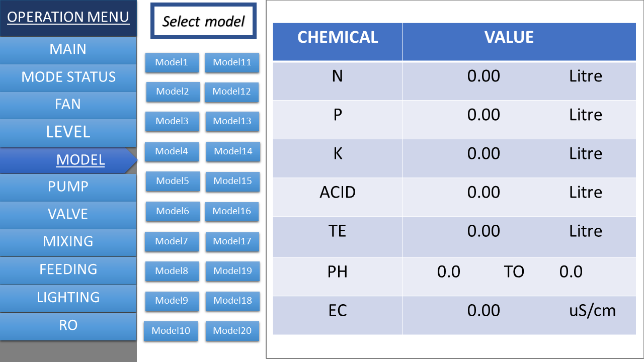Choose Model1 button
The height and width of the screenshot is (362, 644).
(x=172, y=62)
